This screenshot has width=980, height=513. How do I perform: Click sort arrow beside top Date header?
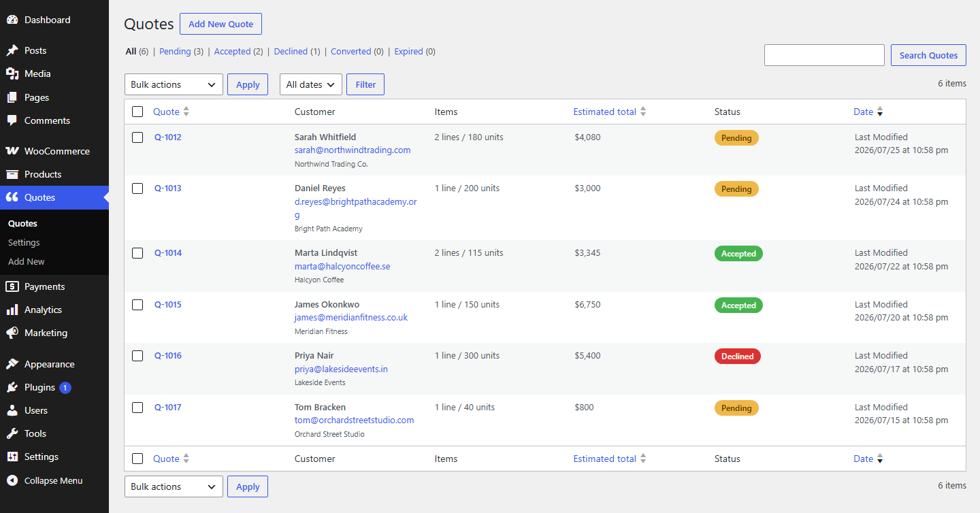coord(880,112)
